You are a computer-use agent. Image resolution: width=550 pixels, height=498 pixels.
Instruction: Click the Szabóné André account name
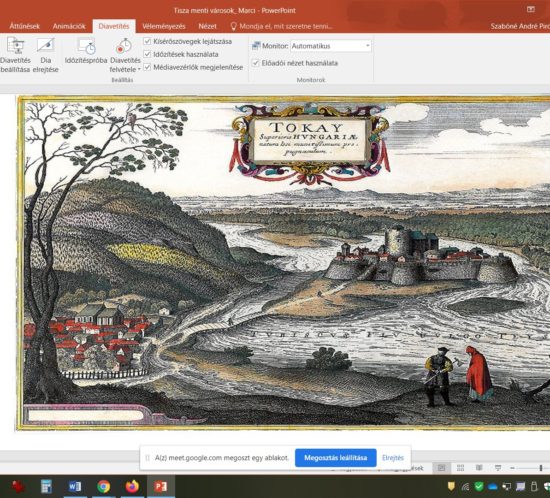click(x=520, y=26)
